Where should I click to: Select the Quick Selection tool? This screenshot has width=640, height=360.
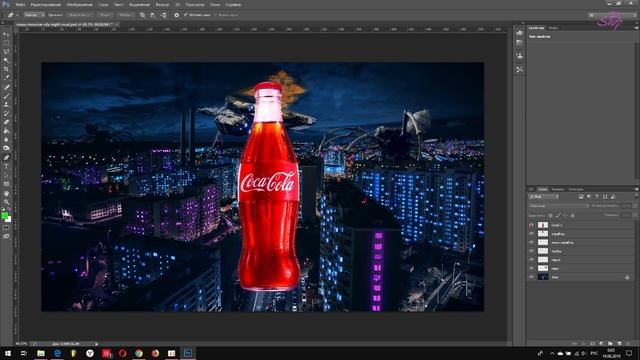pos(6,60)
